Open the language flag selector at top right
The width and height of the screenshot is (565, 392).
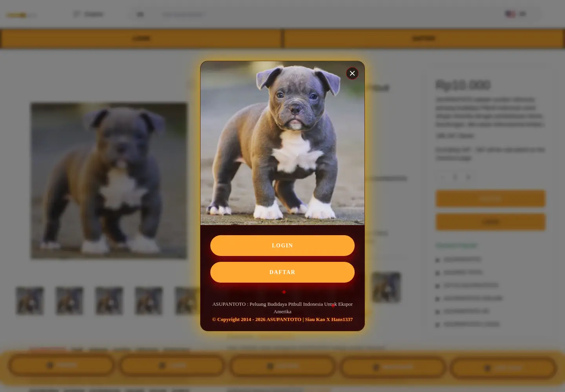point(516,14)
